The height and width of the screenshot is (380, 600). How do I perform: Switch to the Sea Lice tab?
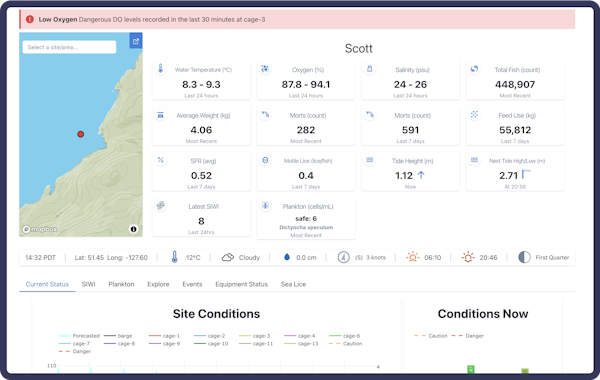tap(293, 284)
